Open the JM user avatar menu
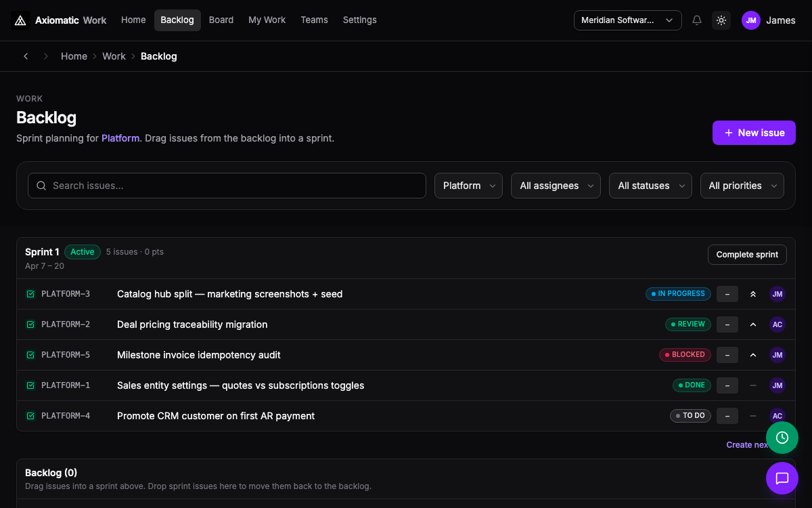Viewport: 812px width, 508px height. coord(751,20)
